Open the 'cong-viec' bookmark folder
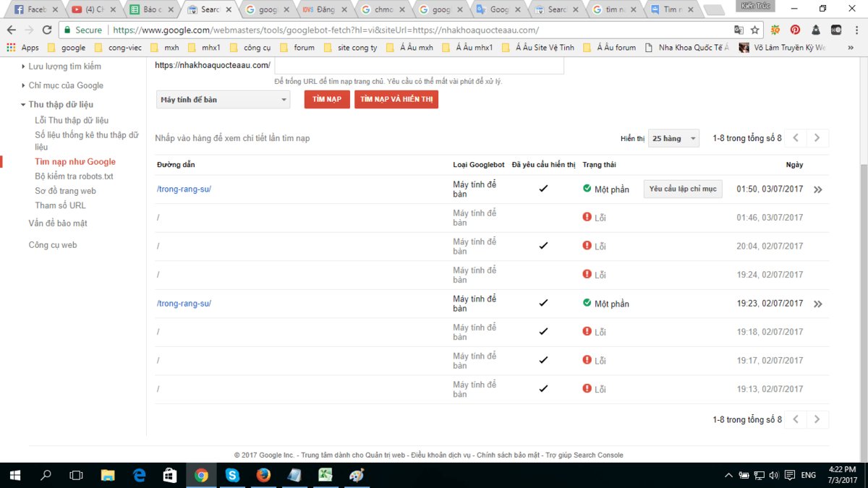868x488 pixels. 118,48
